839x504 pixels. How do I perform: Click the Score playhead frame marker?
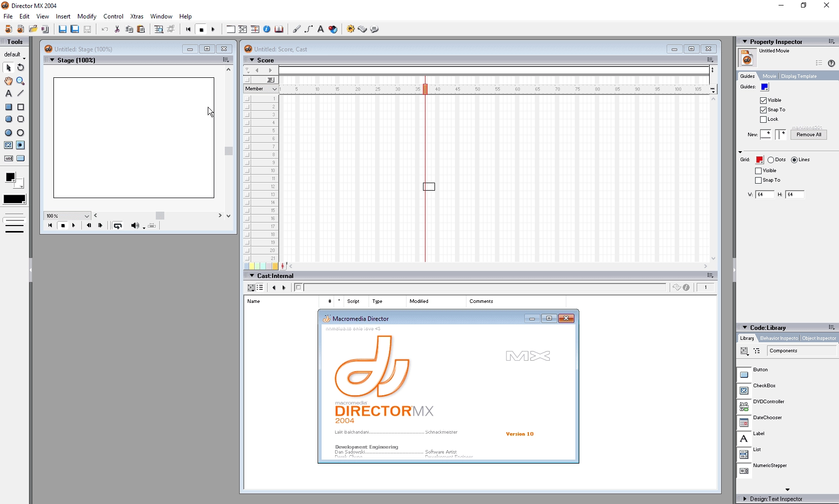coord(425,89)
